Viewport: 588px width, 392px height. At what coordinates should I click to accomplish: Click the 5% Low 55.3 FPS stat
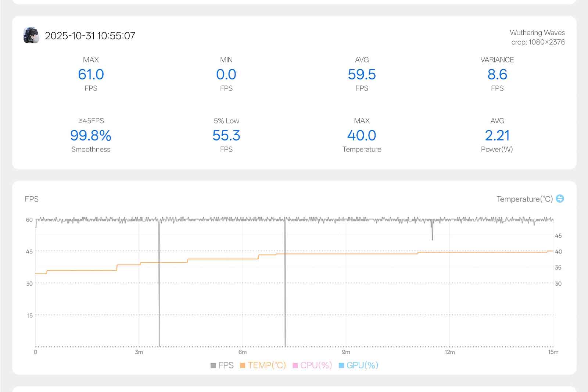[226, 135]
